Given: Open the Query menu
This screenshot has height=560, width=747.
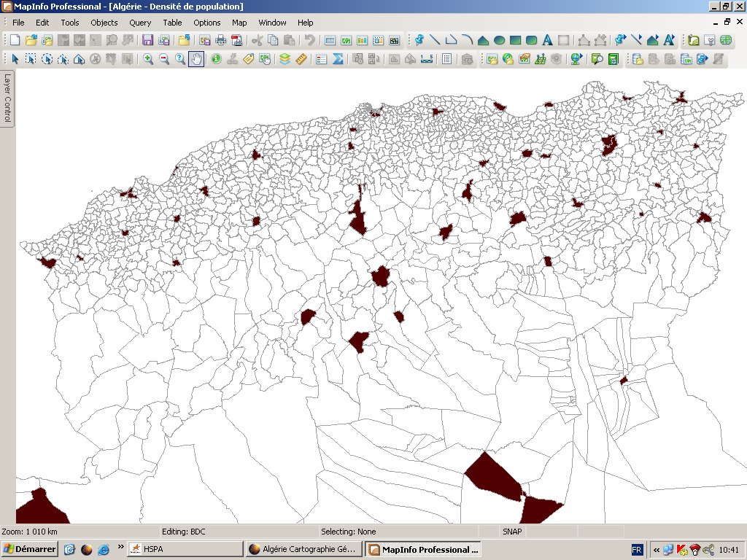Looking at the screenshot, I should coord(140,23).
